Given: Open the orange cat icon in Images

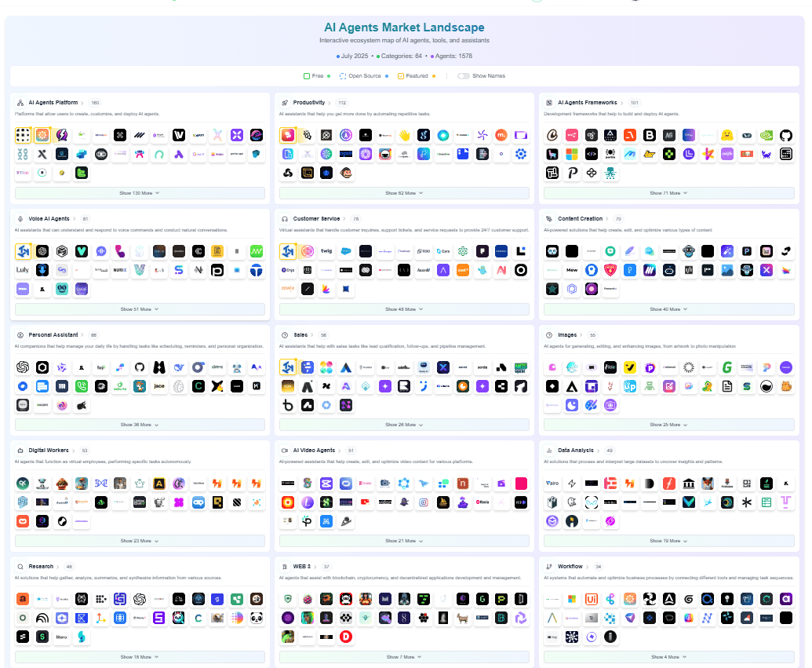Looking at the screenshot, I should [785, 386].
